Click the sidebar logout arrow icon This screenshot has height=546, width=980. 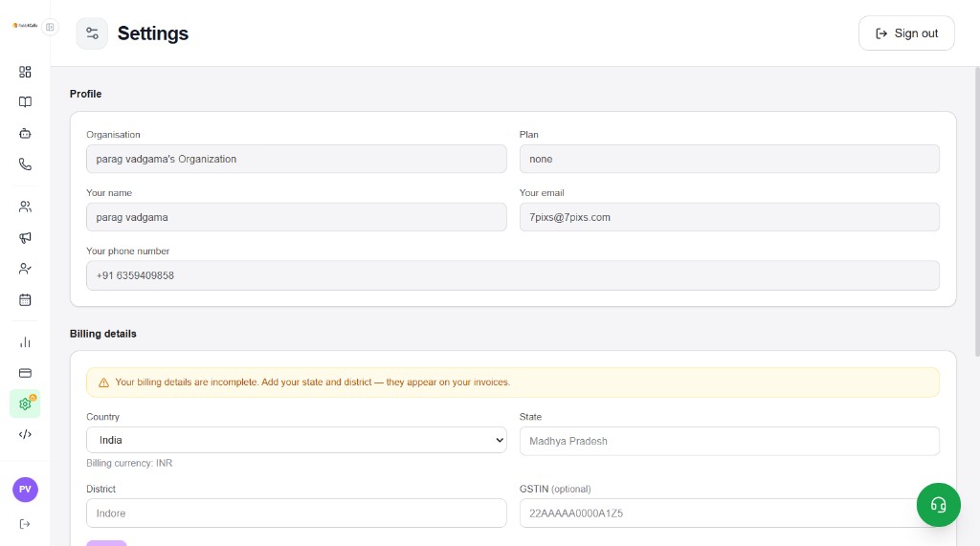click(x=25, y=523)
